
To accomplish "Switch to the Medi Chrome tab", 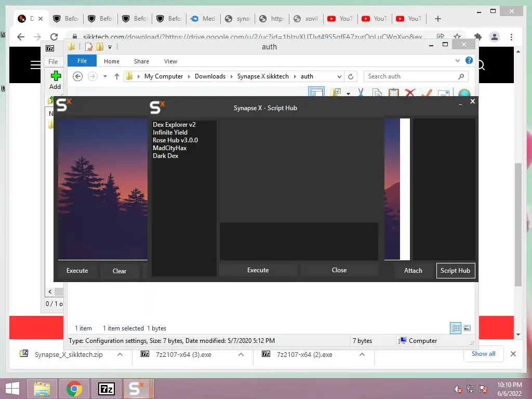I will coord(203,19).
